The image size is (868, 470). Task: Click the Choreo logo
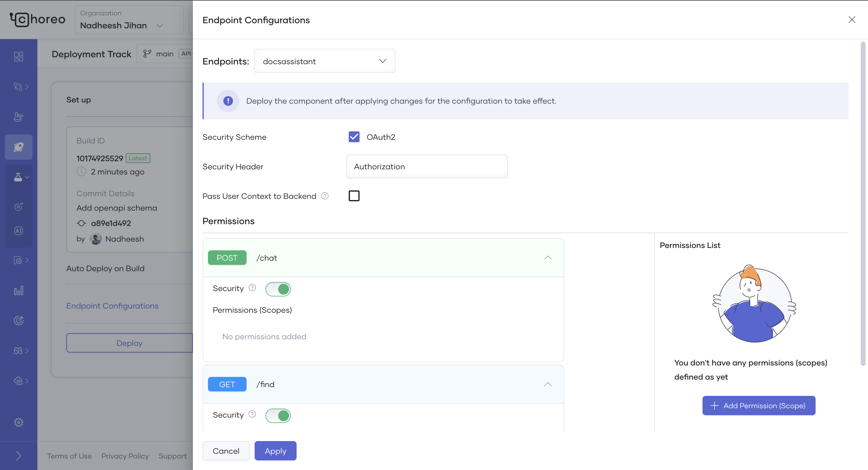click(x=37, y=19)
